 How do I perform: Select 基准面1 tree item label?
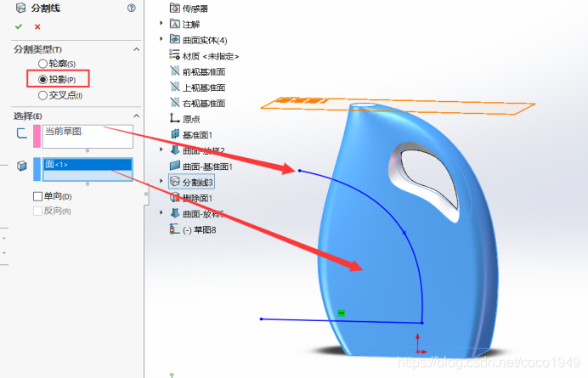coord(198,135)
